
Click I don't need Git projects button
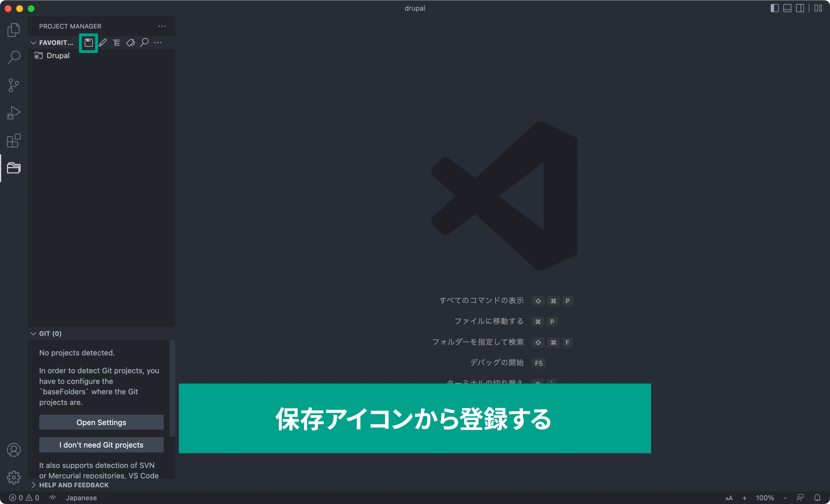pyautogui.click(x=101, y=445)
